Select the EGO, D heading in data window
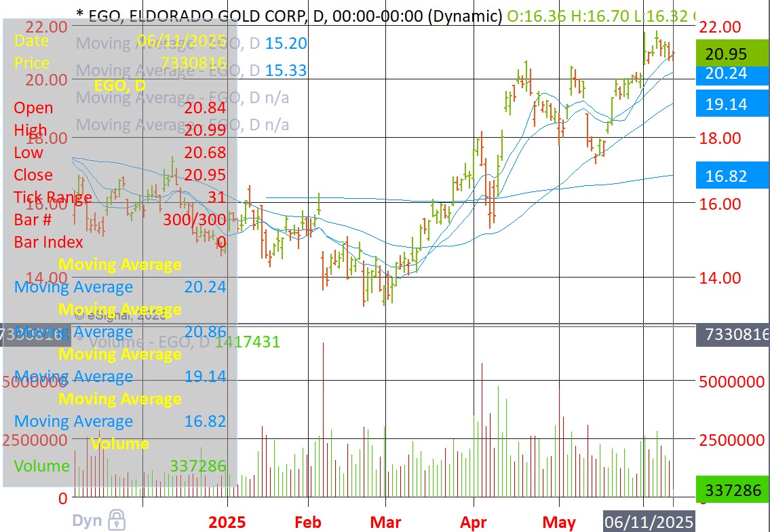This screenshot has height=532, width=770. tap(120, 85)
